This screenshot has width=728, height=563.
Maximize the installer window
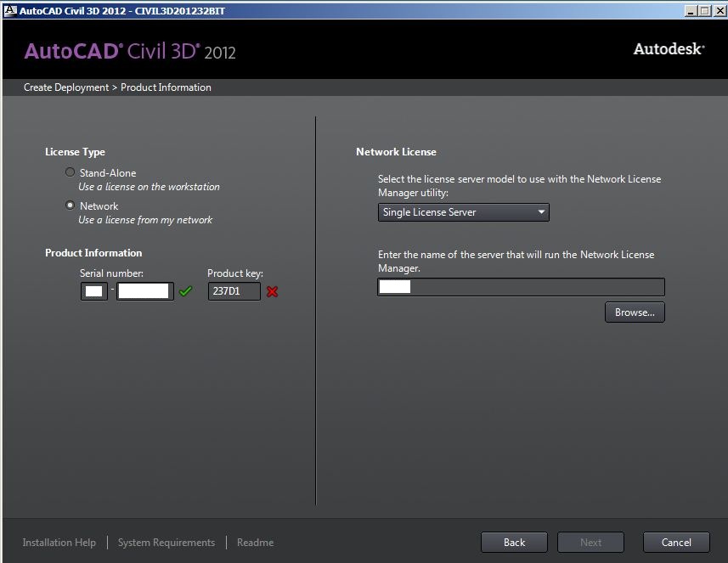705,11
